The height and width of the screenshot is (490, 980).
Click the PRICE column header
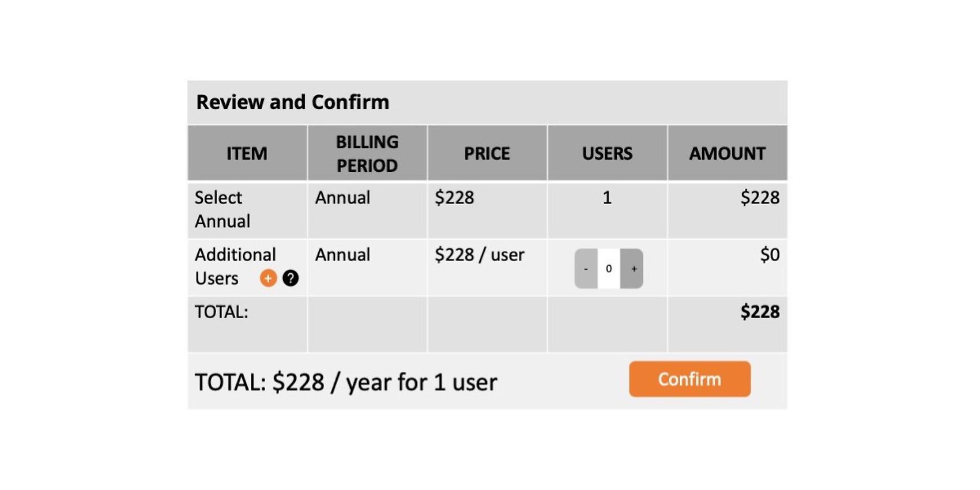pyautogui.click(x=487, y=153)
